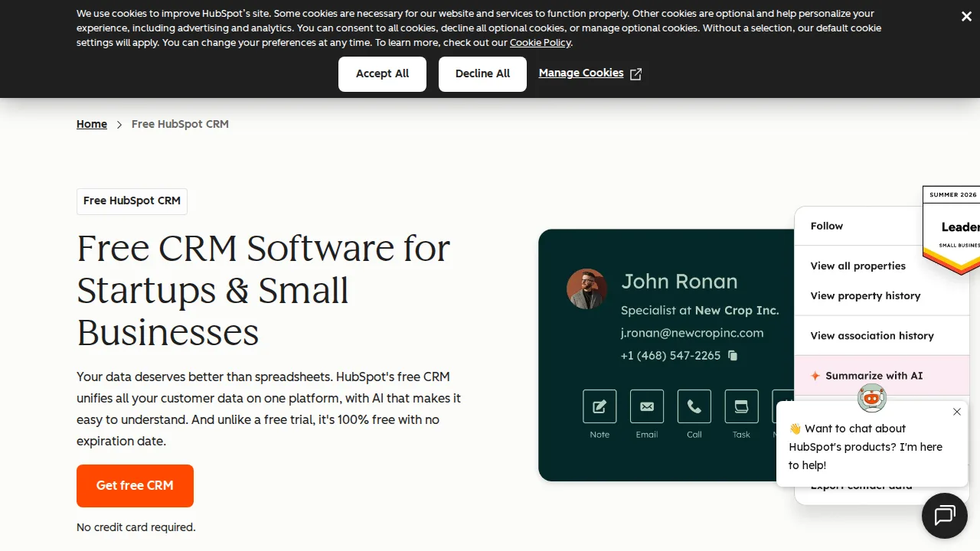
Task: Click the Free HubSpot CRM tag above the heading
Action: pos(132,201)
